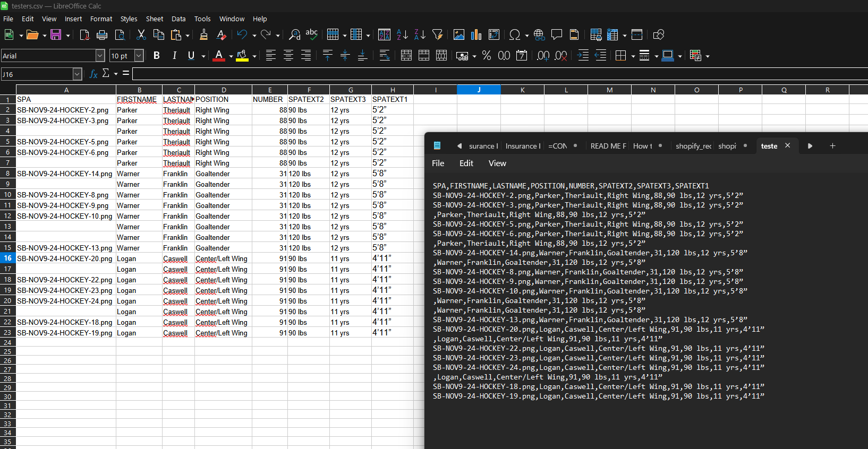This screenshot has height=449, width=868.
Task: Click the Merge and center cells icon
Action: [x=406, y=56]
